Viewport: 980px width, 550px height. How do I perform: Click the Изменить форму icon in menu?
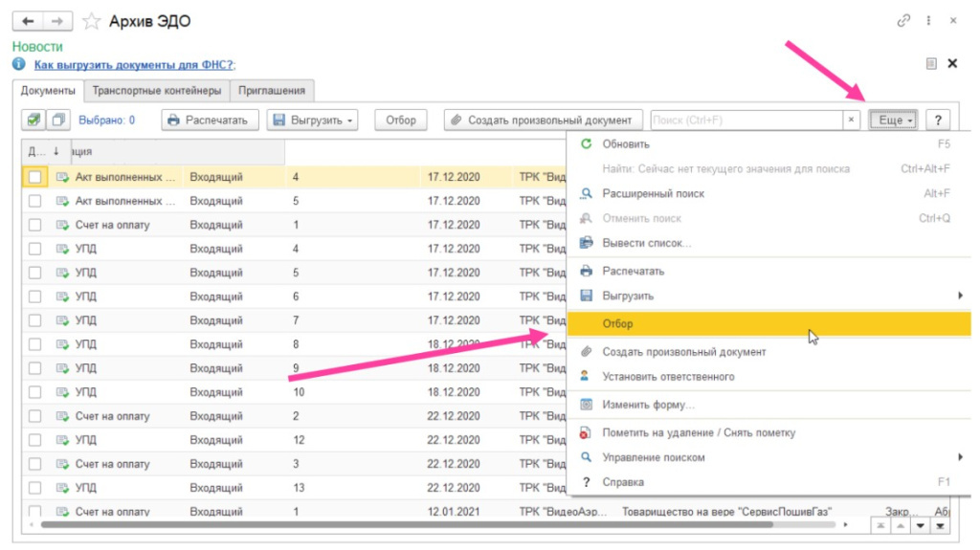click(587, 405)
